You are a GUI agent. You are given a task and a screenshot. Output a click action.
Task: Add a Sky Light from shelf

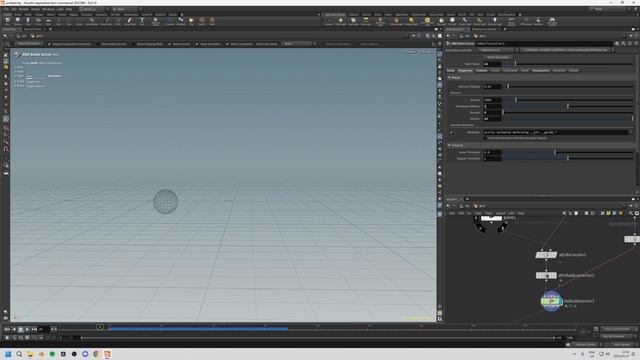pos(442,21)
